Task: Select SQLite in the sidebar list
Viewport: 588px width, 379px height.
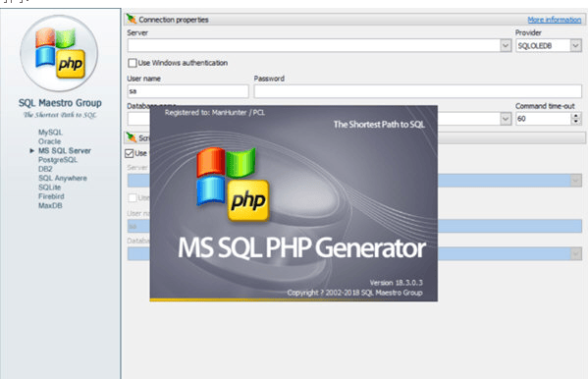Action: pos(49,188)
